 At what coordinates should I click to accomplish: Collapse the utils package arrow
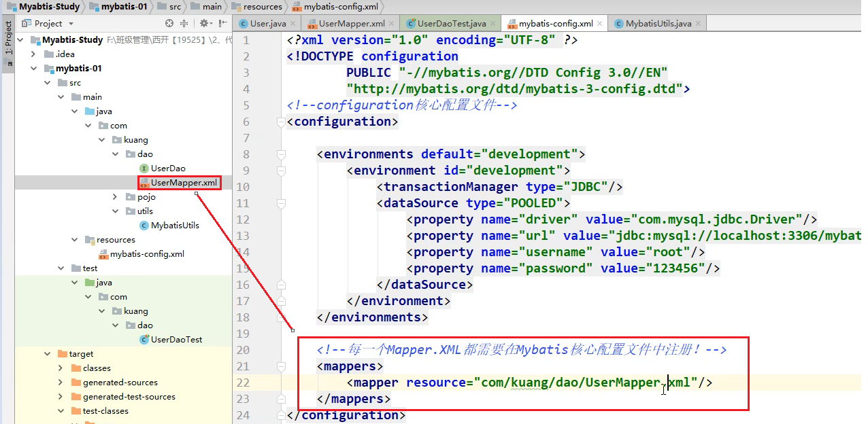point(116,211)
